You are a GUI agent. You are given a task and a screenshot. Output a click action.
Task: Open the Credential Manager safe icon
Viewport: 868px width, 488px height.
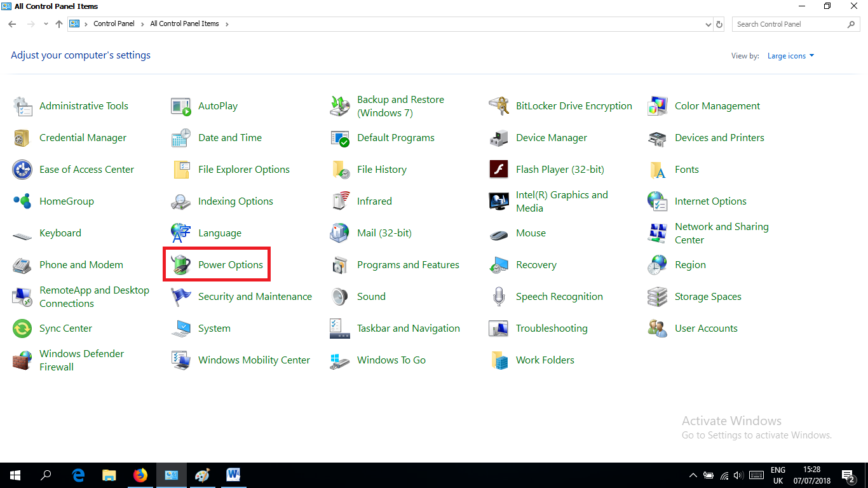point(22,138)
